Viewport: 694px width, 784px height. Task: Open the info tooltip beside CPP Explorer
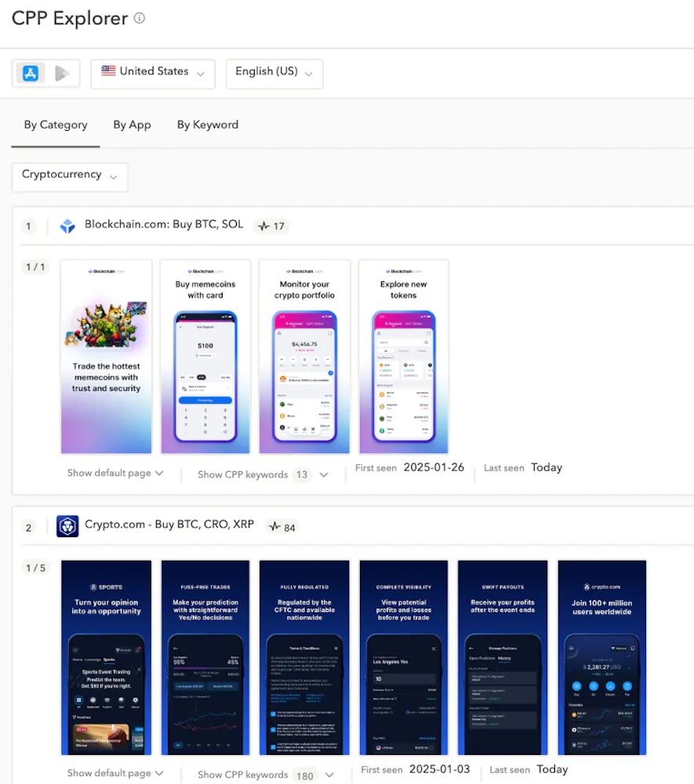pyautogui.click(x=139, y=17)
